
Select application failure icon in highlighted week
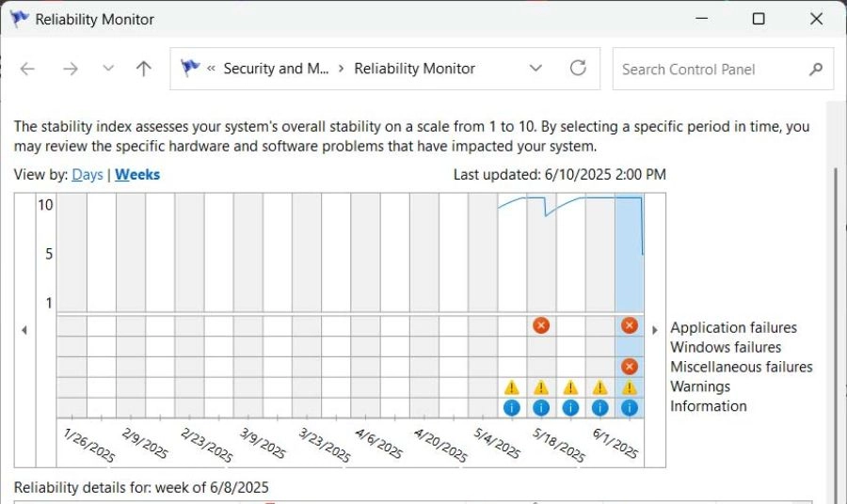pos(630,325)
